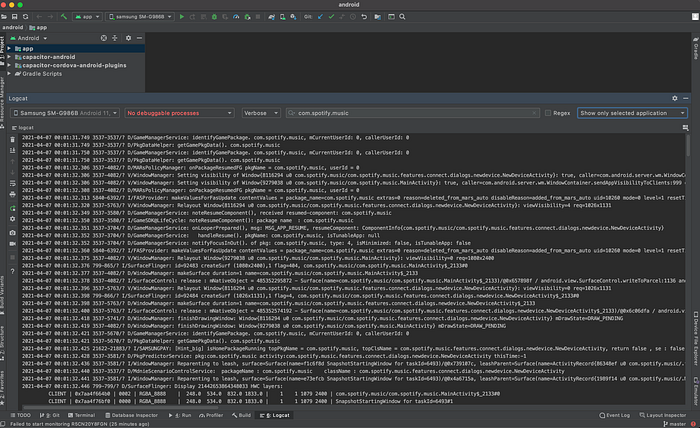The image size is (700, 428).
Task: Clear the Logcat search field with X
Action: [534, 113]
